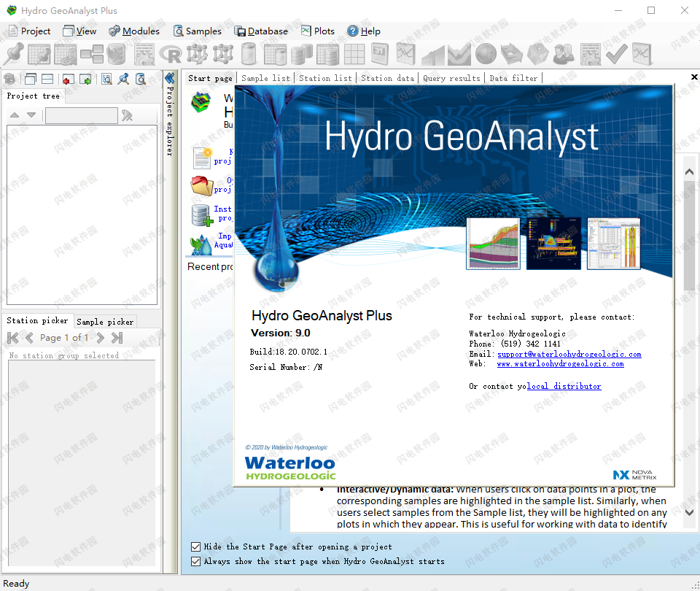
Task: Click the open project folder icon
Action: tap(202, 186)
